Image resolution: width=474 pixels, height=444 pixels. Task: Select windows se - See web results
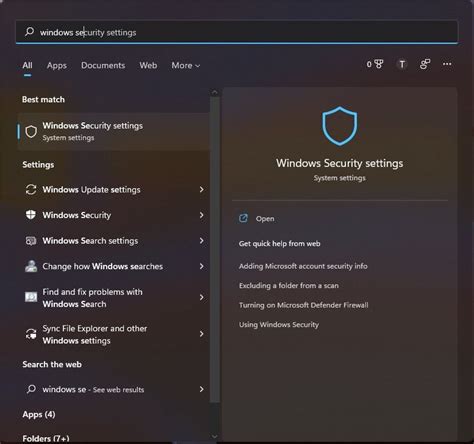point(115,389)
